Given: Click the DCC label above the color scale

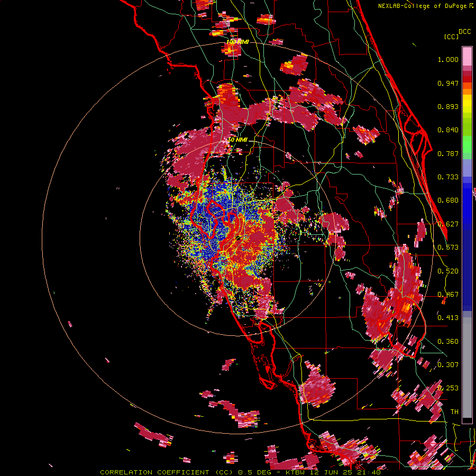Looking at the screenshot, I should click(464, 32).
